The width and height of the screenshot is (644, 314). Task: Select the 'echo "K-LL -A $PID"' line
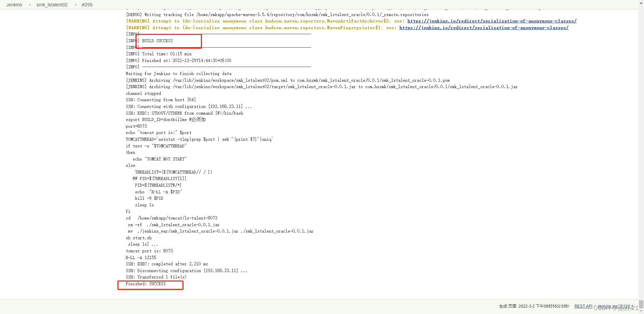click(x=159, y=192)
